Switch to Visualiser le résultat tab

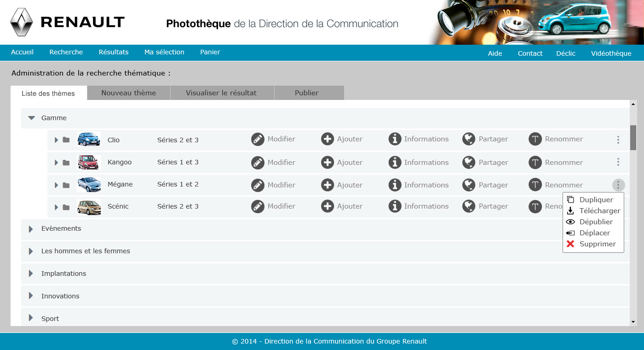pyautogui.click(x=222, y=93)
